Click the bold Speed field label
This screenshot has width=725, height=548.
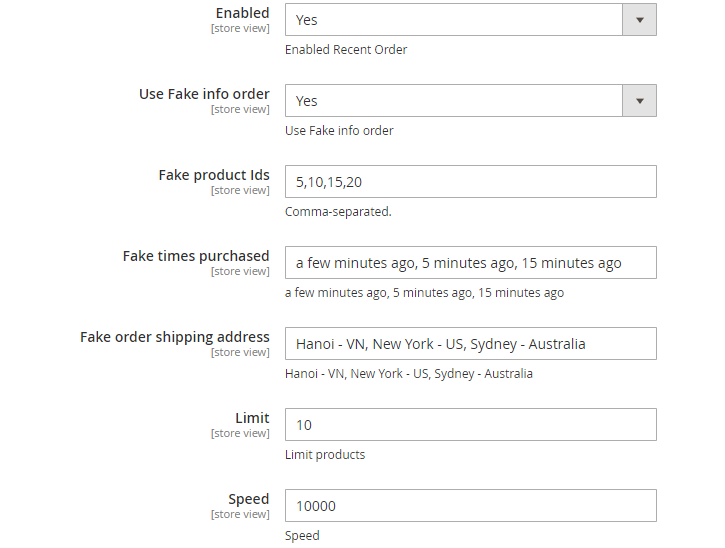pos(249,499)
